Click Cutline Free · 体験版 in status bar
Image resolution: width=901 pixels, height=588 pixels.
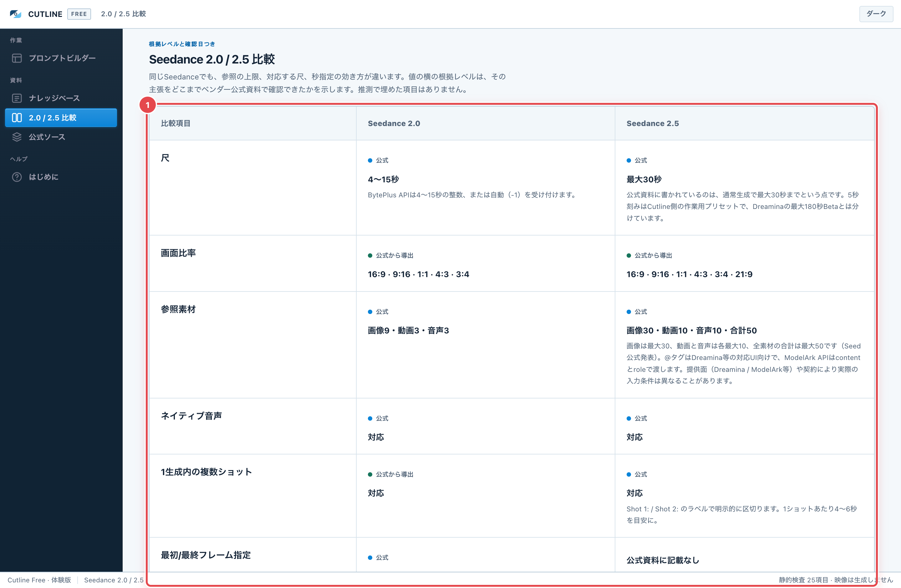click(39, 580)
